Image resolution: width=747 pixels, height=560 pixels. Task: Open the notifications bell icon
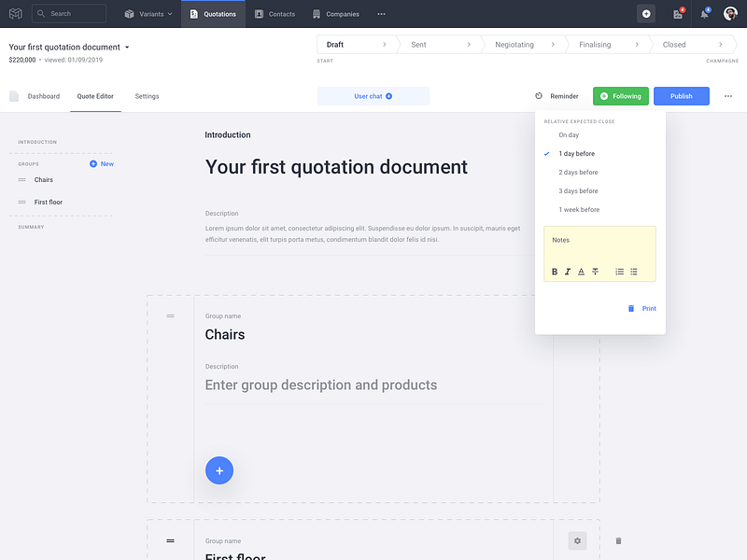point(705,13)
